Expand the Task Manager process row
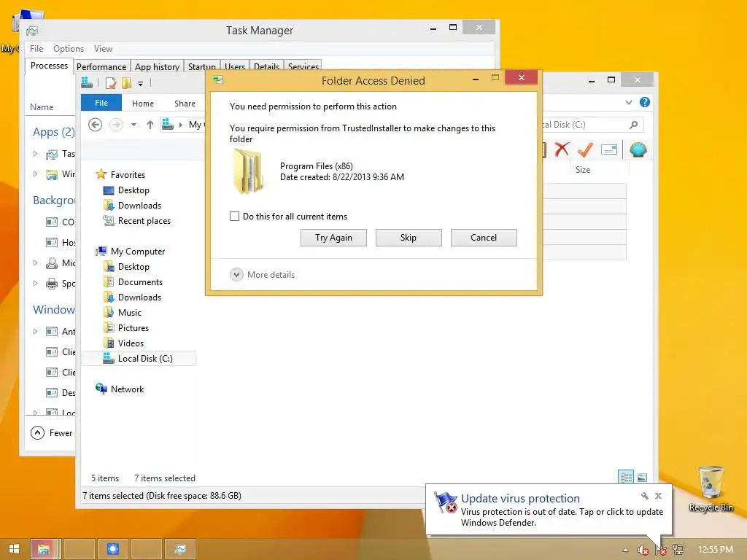This screenshot has width=747, height=560. (x=35, y=153)
